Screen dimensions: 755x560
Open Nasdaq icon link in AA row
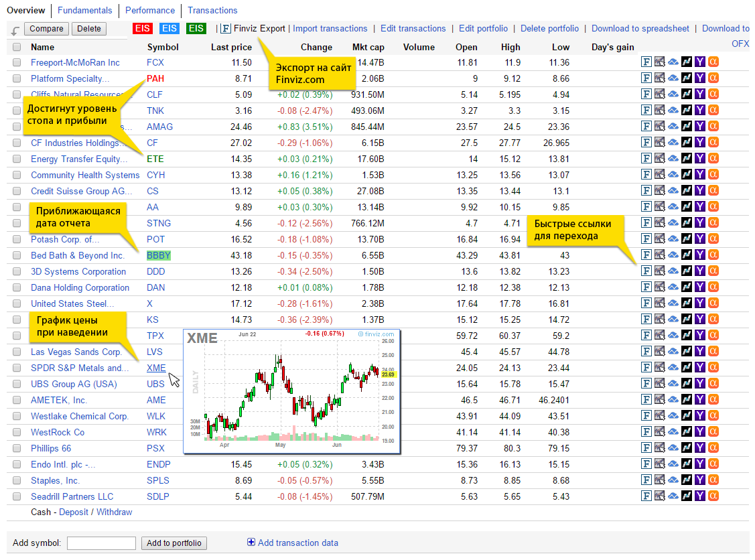[687, 206]
